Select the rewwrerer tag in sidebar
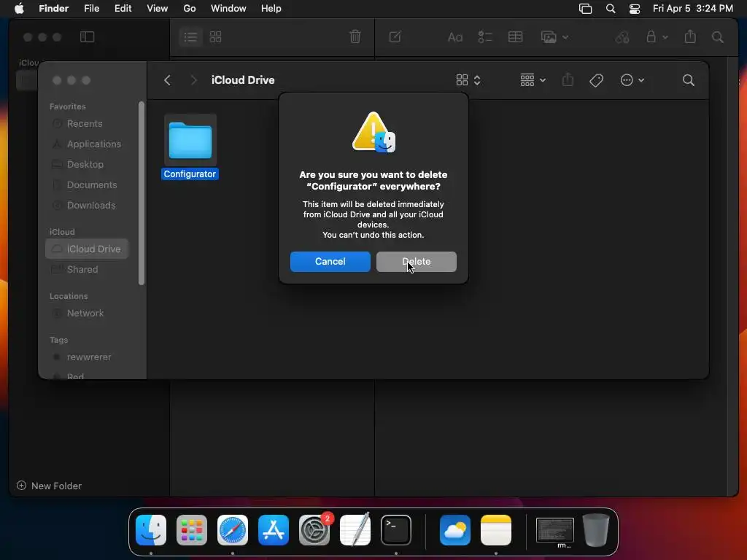This screenshot has width=747, height=560. click(88, 357)
